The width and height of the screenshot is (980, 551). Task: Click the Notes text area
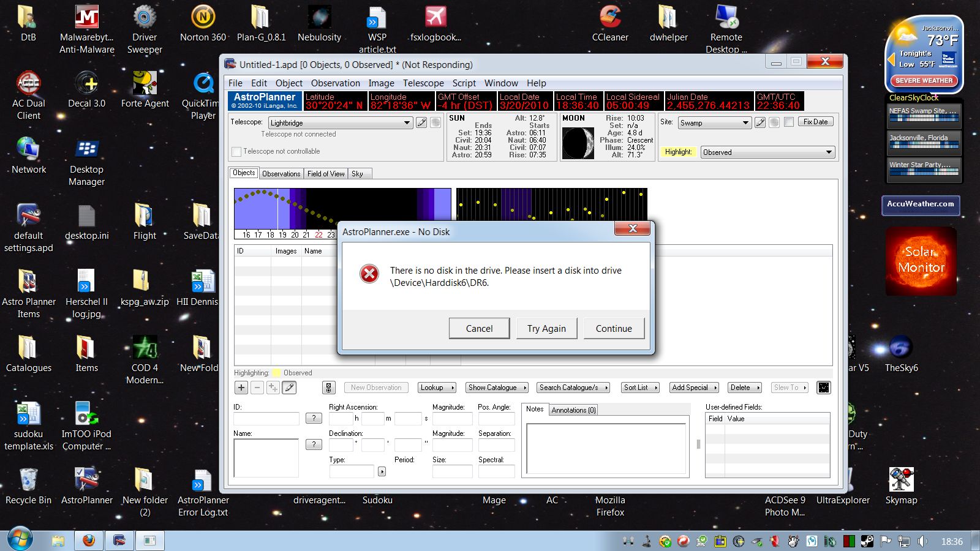click(606, 448)
